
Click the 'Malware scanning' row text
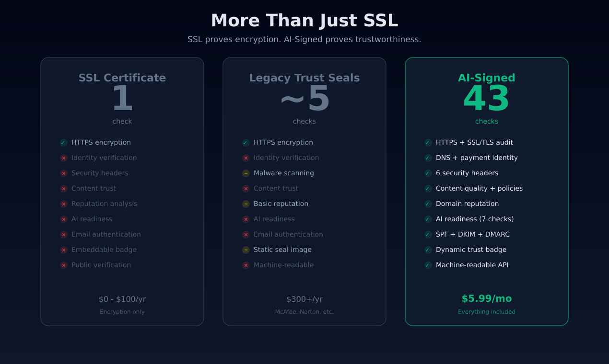point(284,173)
